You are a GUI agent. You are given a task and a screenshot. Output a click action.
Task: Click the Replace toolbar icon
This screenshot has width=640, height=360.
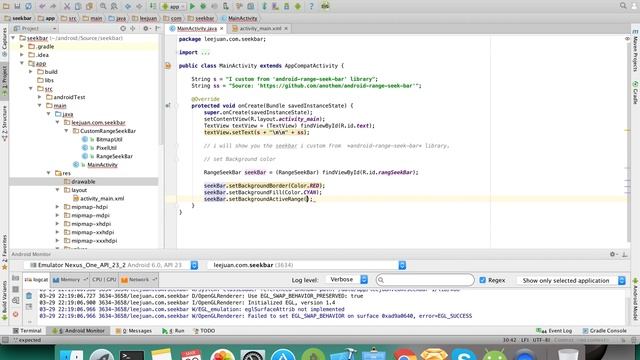(114, 6)
